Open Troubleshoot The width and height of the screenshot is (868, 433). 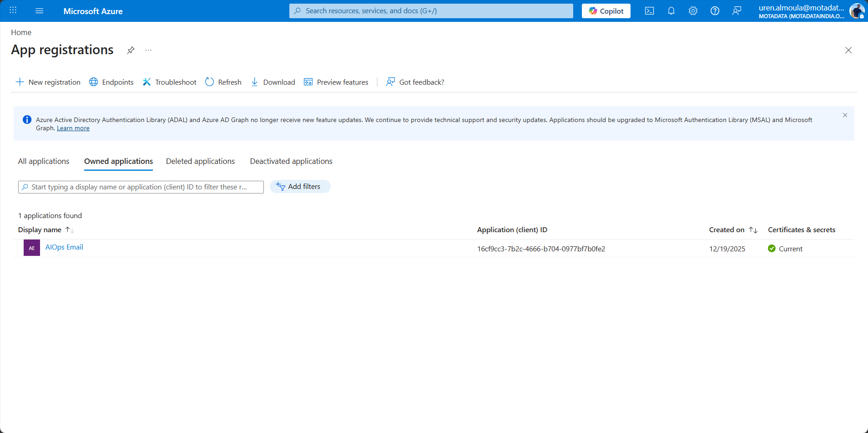(x=169, y=82)
